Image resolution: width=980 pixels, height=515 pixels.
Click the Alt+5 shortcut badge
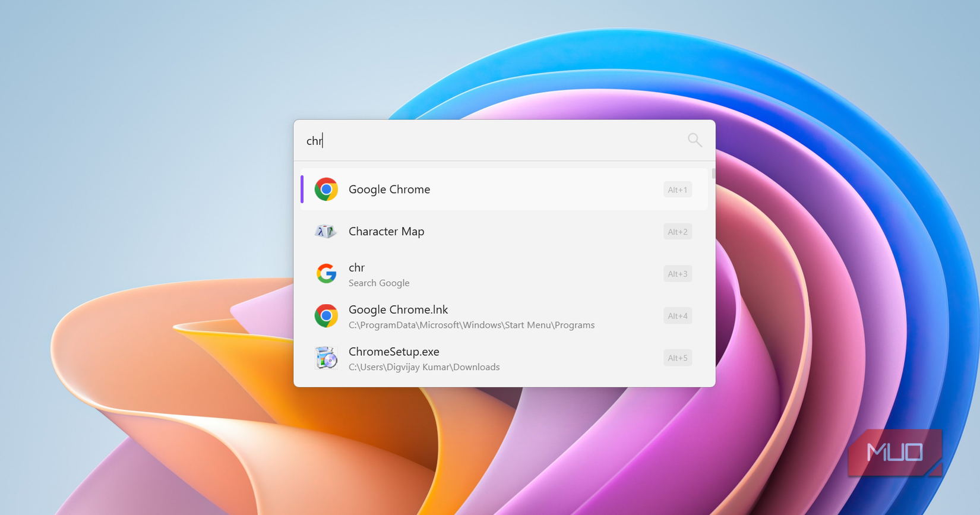[678, 358]
